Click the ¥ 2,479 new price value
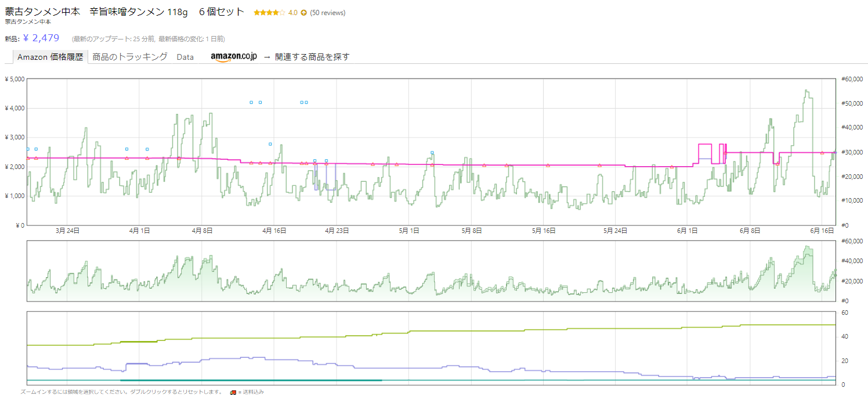868x395 pixels. pyautogui.click(x=41, y=38)
